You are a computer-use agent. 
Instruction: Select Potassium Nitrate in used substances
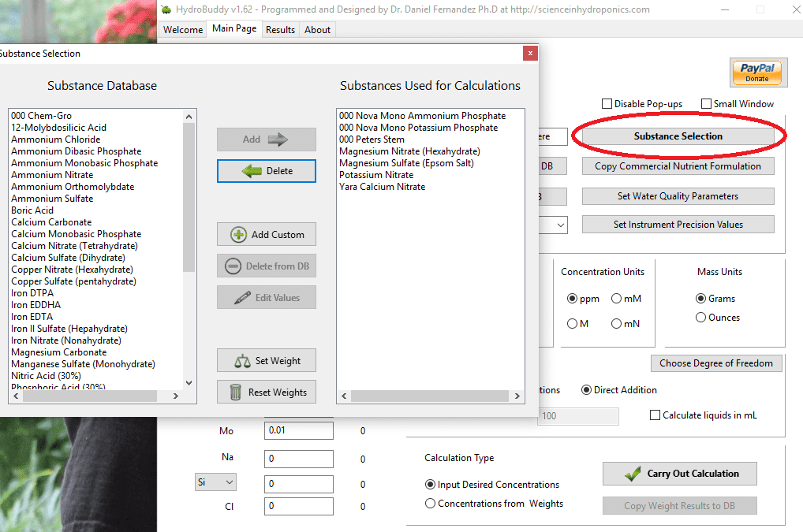tap(376, 175)
